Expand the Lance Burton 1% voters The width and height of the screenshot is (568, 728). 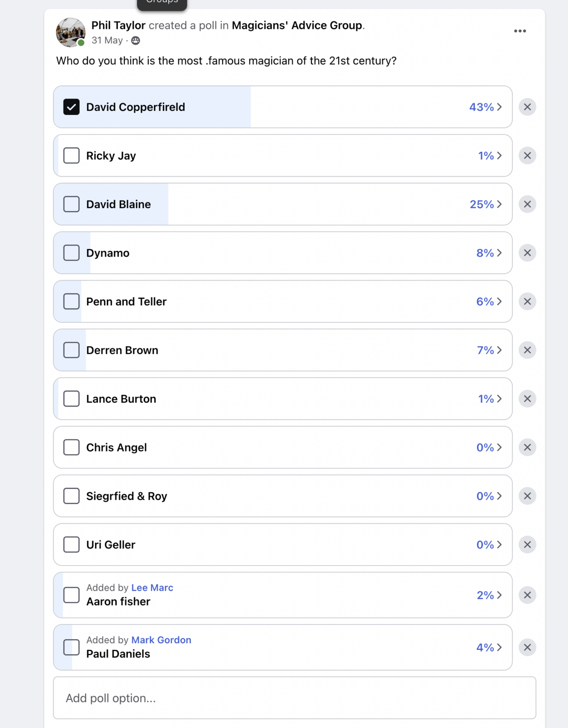tap(490, 399)
